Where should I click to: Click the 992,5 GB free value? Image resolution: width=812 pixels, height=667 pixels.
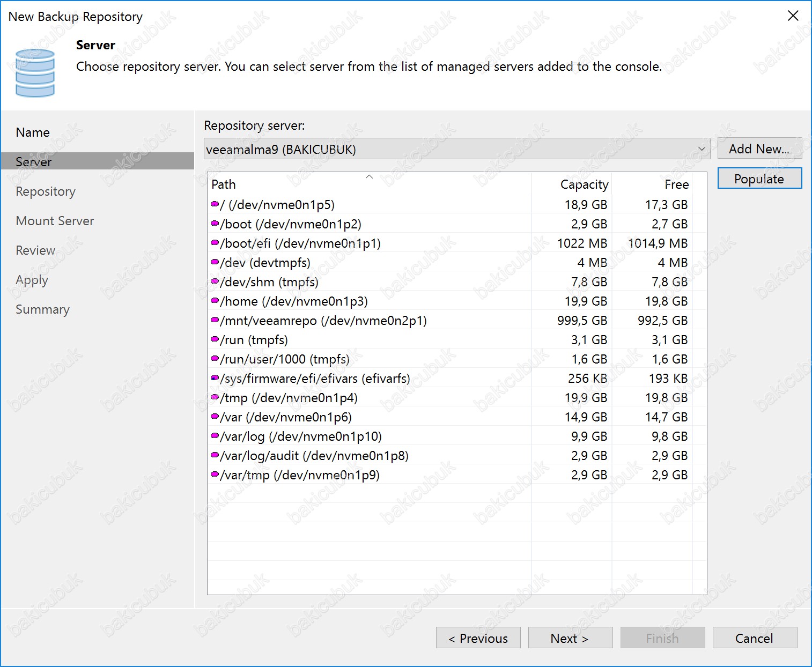coord(662,321)
